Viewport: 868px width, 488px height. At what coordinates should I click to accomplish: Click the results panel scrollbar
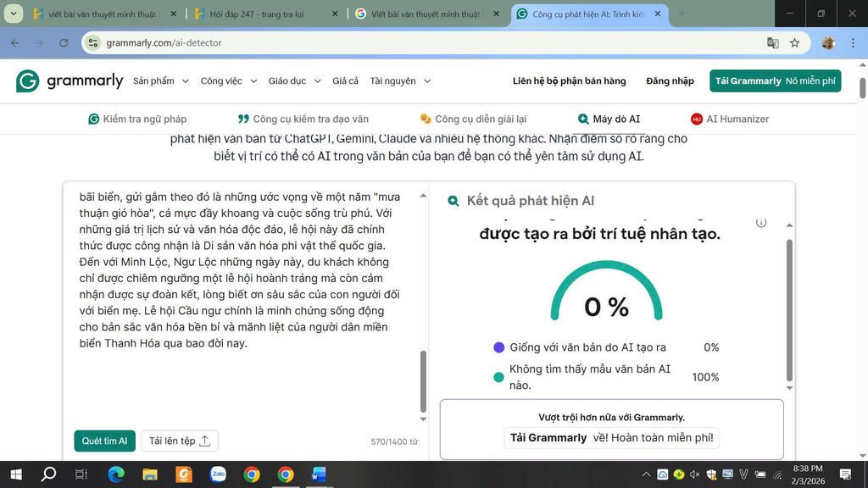[x=789, y=310]
